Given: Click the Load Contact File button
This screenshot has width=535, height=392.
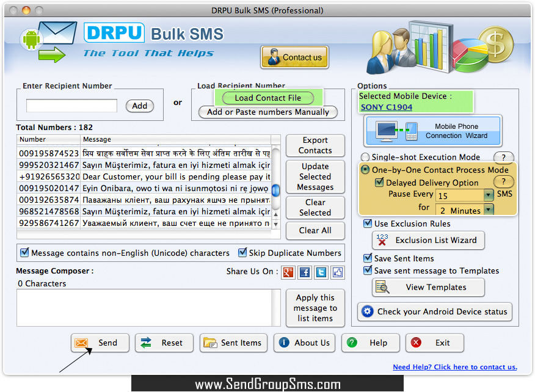Looking at the screenshot, I should 268,98.
